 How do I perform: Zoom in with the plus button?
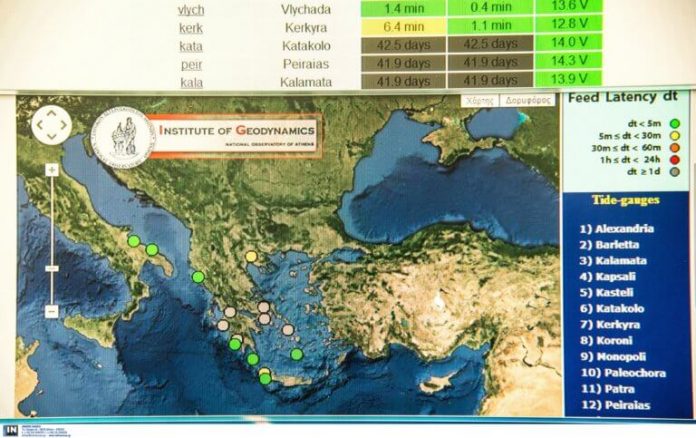(52, 170)
